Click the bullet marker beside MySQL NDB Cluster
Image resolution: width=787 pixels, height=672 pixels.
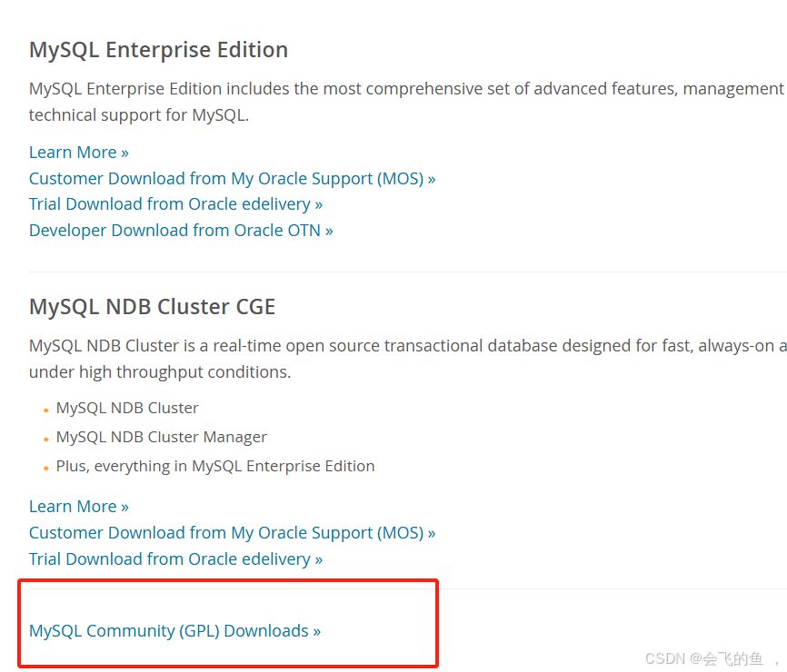(x=45, y=410)
